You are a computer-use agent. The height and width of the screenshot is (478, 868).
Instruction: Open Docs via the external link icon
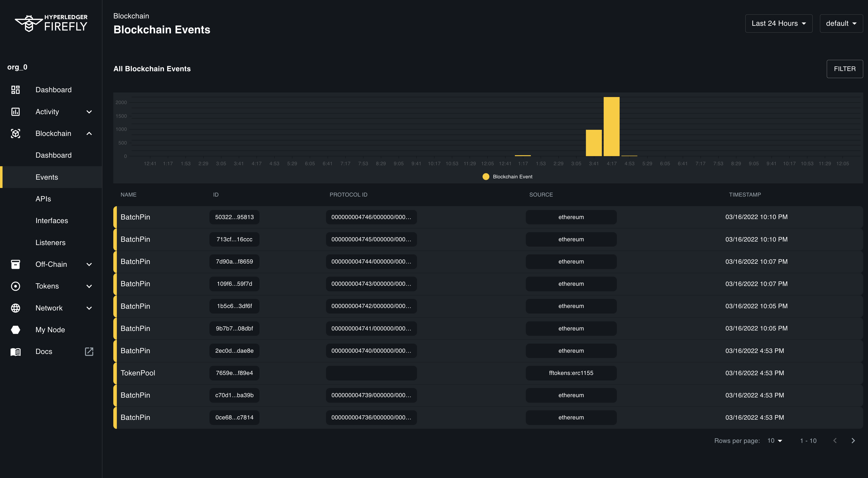pyautogui.click(x=89, y=351)
